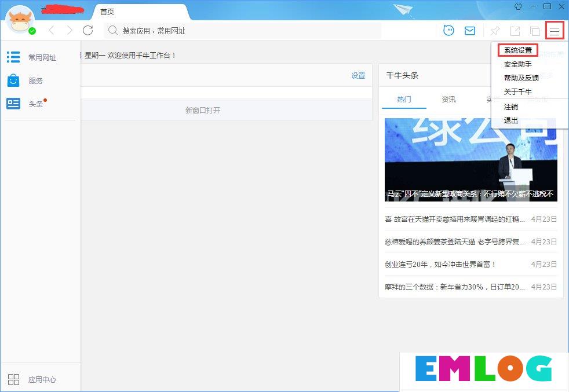
Task: Go back with the left arrow
Action: 52,31
